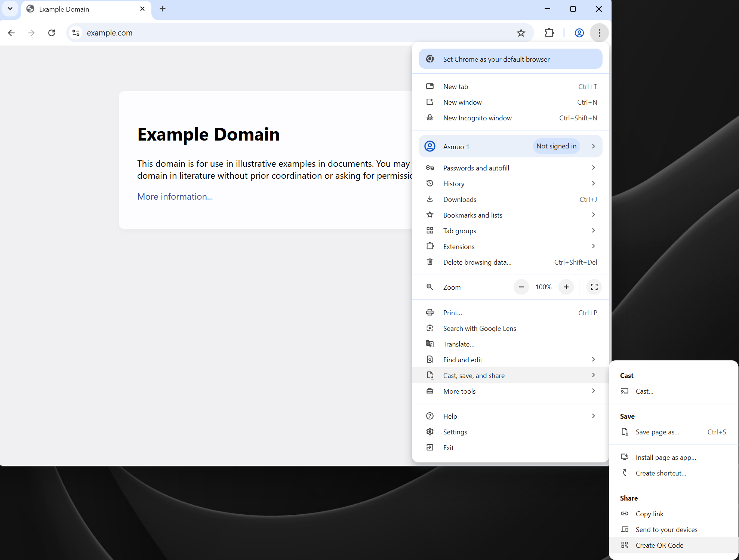Open the tab search dropdown arrow
Image resolution: width=739 pixels, height=560 pixels.
[10, 9]
